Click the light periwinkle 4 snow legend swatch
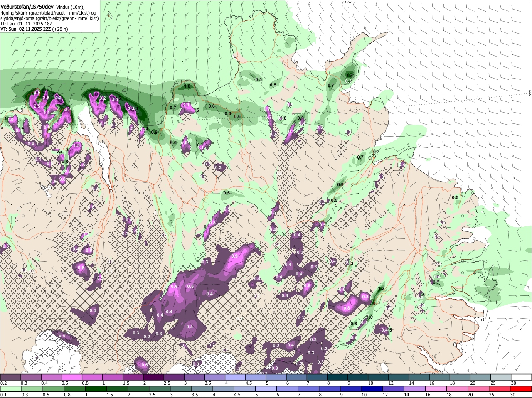The image size is (532, 398). 235,377
